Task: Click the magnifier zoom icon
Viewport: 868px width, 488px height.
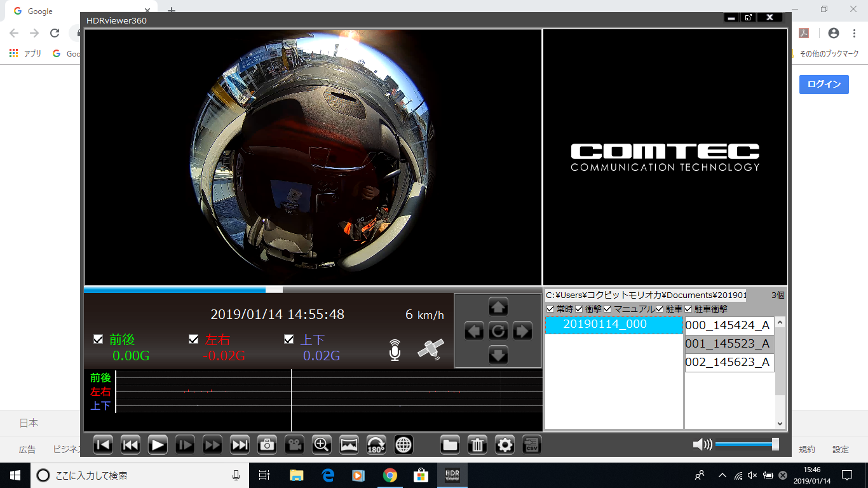Action: pyautogui.click(x=322, y=445)
